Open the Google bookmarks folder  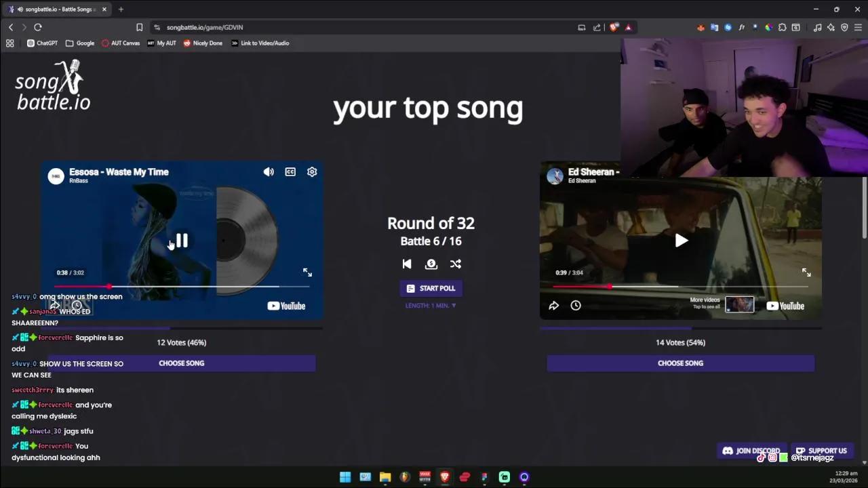click(80, 43)
